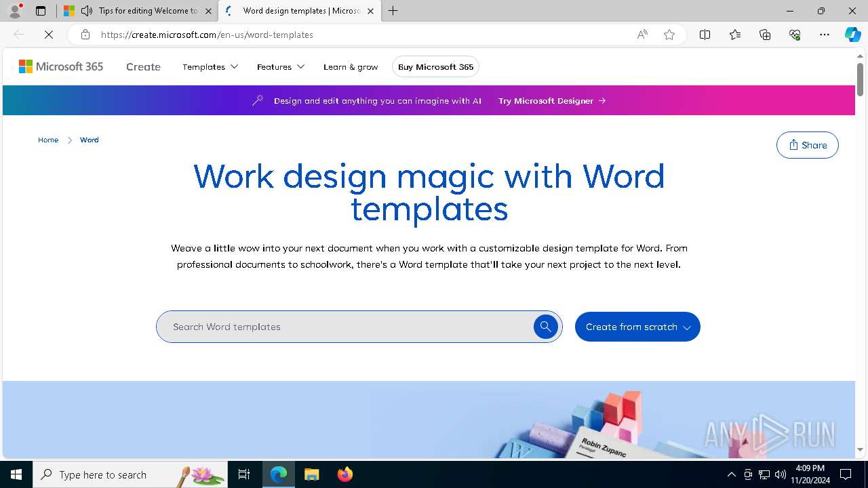The height and width of the screenshot is (488, 868).
Task: Expand the Features menu
Action: tap(281, 66)
